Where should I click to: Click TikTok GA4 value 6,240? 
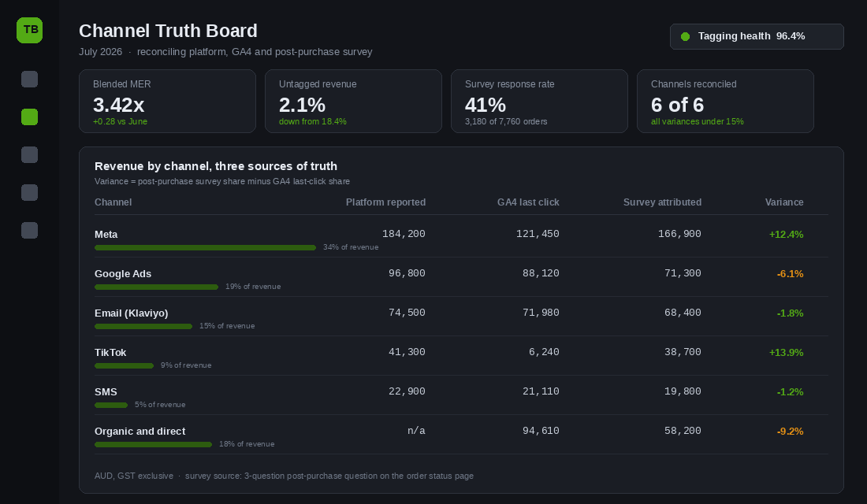point(544,352)
